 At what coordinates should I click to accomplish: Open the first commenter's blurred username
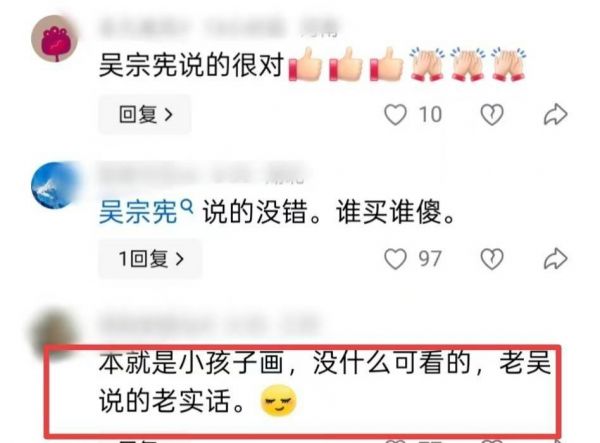pyautogui.click(x=218, y=28)
